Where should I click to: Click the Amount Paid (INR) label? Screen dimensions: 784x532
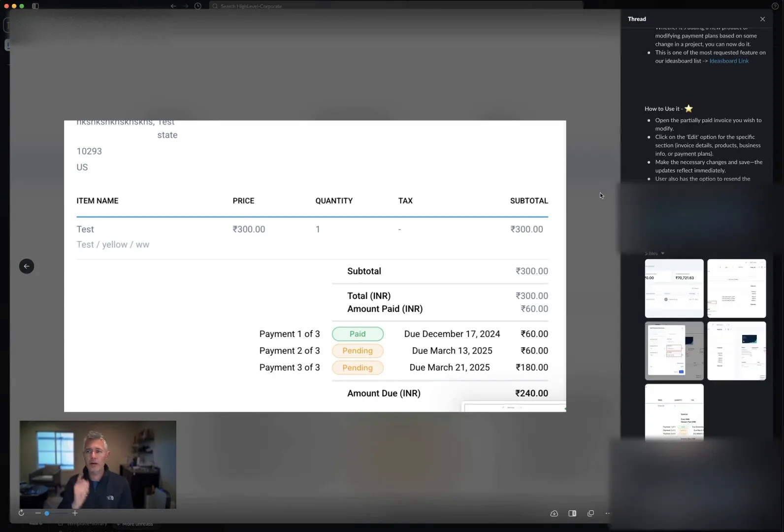click(x=385, y=309)
